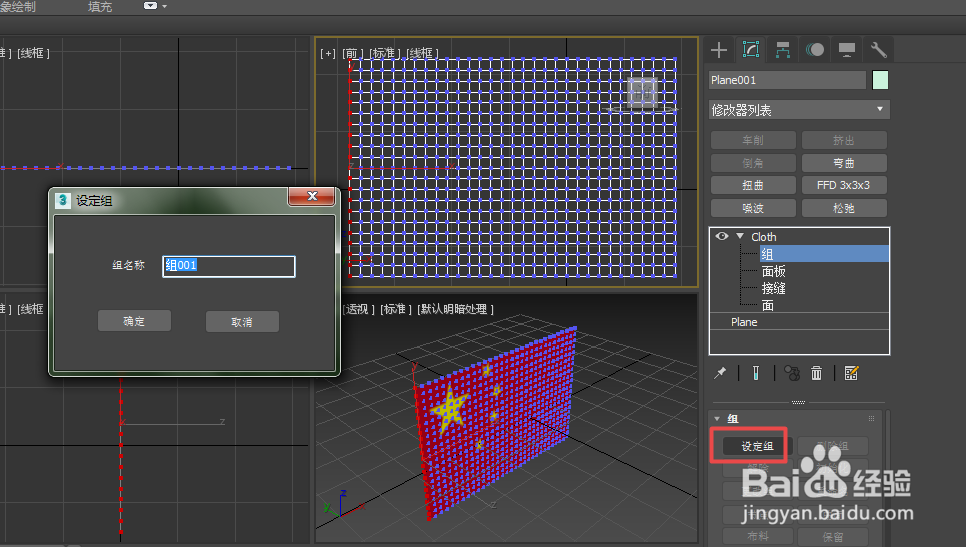Viewport: 966px width, 547px height.
Task: Click the pin stack icon
Action: [x=720, y=373]
